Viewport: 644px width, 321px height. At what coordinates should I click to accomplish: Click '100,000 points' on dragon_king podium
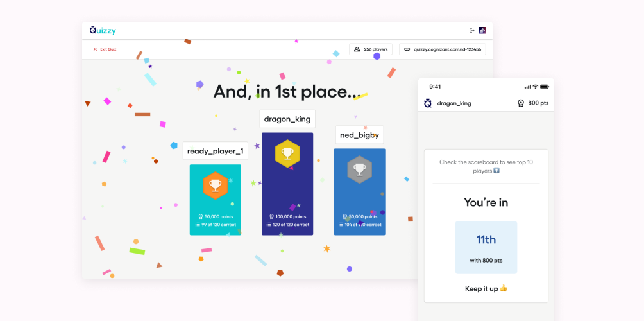pyautogui.click(x=291, y=216)
